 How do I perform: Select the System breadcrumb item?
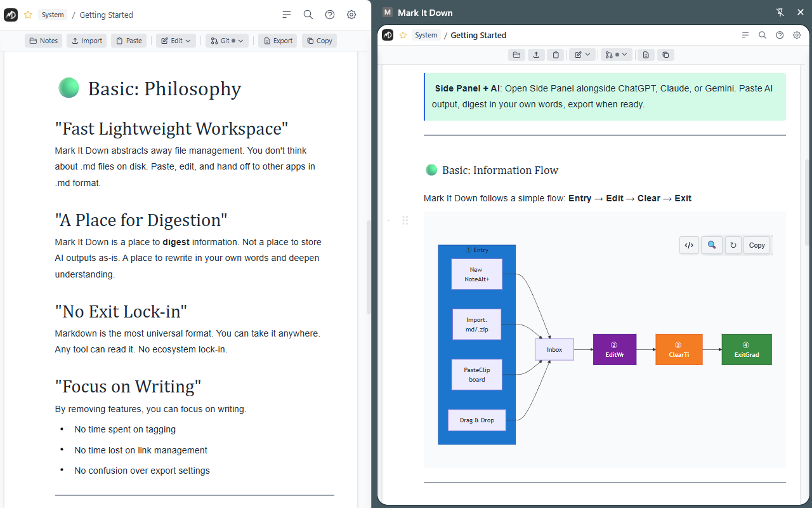click(52, 14)
